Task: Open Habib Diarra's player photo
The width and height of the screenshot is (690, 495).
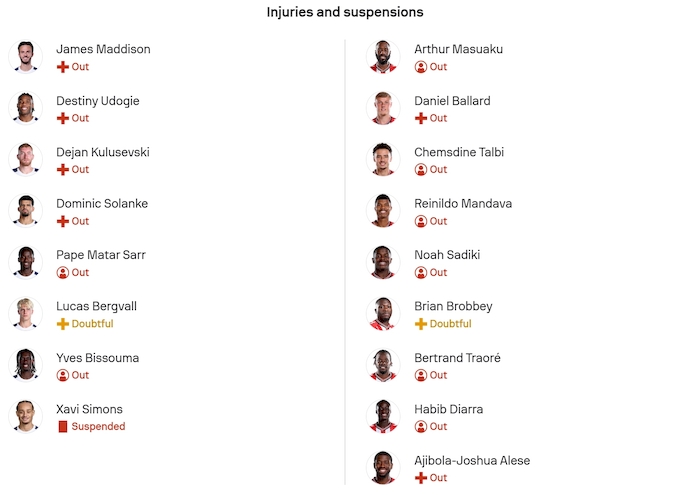Action: [384, 416]
